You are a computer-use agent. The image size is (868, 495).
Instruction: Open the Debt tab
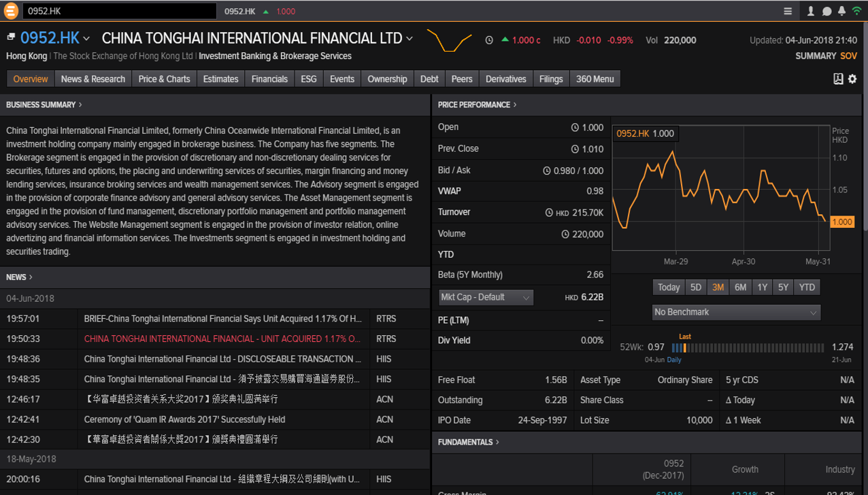(429, 79)
